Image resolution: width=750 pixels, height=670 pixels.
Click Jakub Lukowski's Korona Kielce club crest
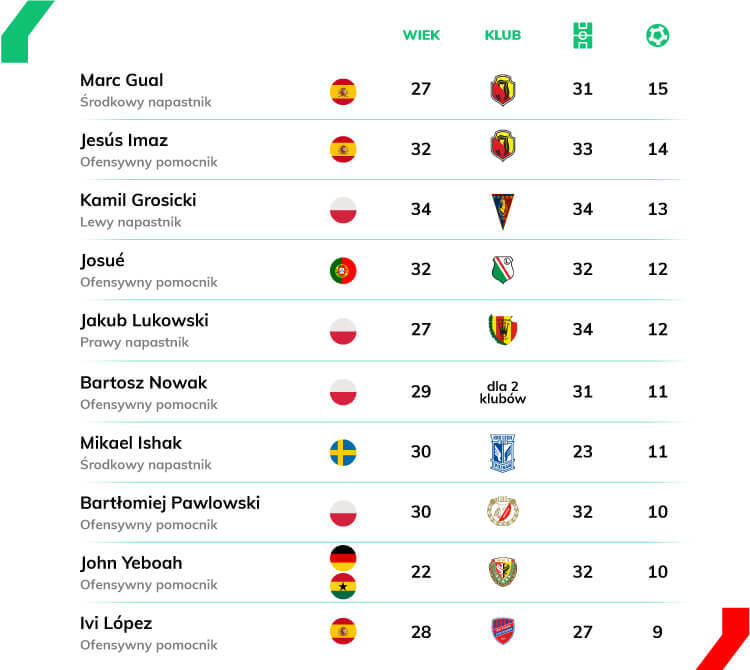pyautogui.click(x=502, y=329)
